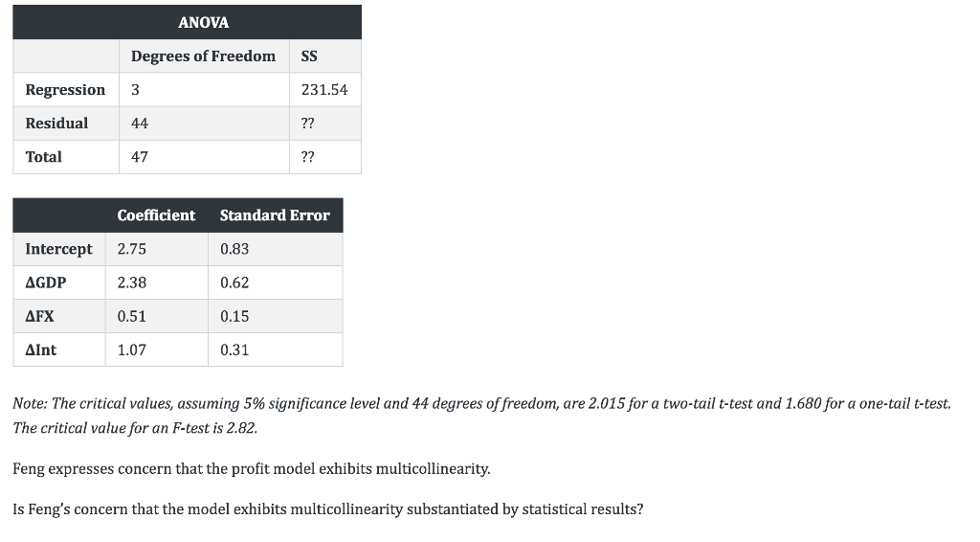Select the Regression row label
The image size is (980, 542).
65,90
